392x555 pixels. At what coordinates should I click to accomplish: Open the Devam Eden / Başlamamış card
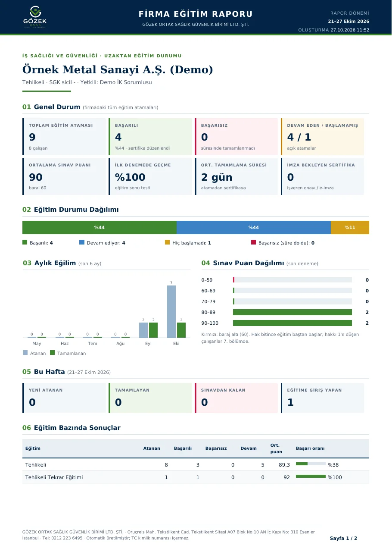[x=323, y=137]
